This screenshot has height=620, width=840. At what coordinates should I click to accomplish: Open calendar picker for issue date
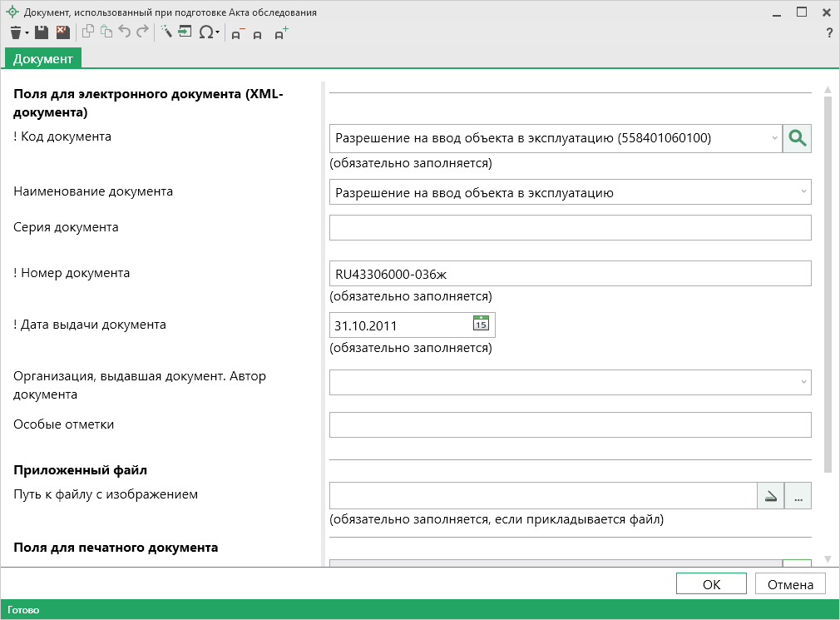coord(481,325)
